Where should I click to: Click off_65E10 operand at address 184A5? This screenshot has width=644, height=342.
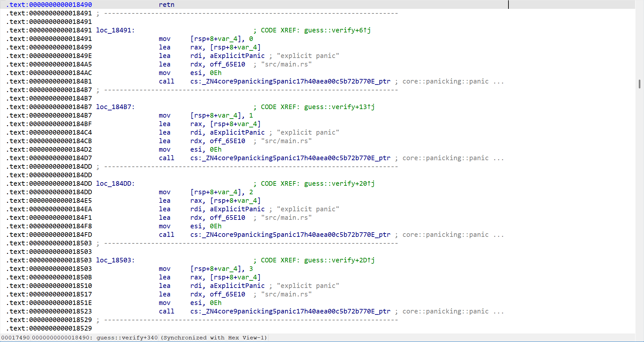coord(227,64)
